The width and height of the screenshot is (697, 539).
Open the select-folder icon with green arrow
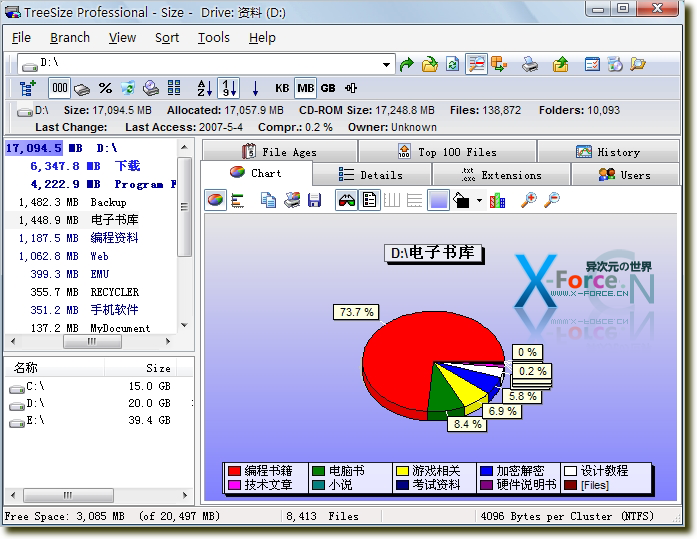(x=430, y=65)
